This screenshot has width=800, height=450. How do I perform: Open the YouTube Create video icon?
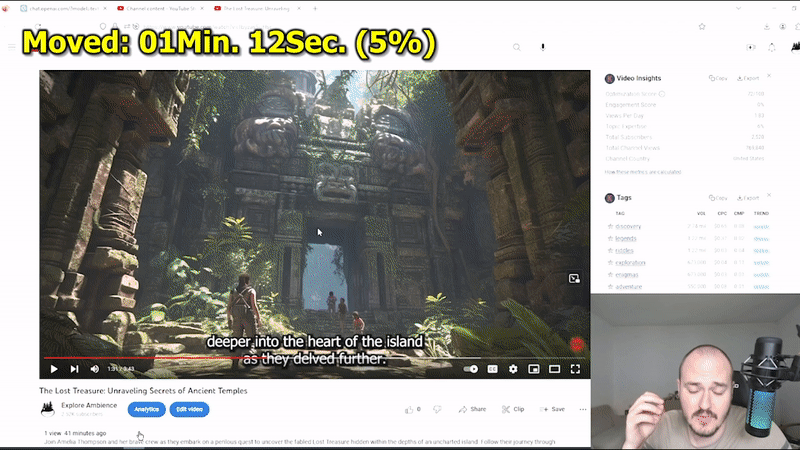(751, 47)
